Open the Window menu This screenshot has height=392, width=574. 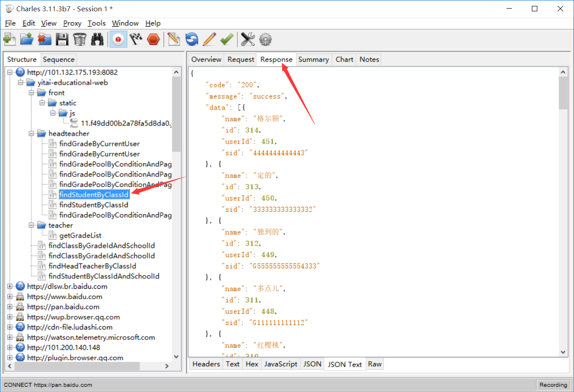125,23
